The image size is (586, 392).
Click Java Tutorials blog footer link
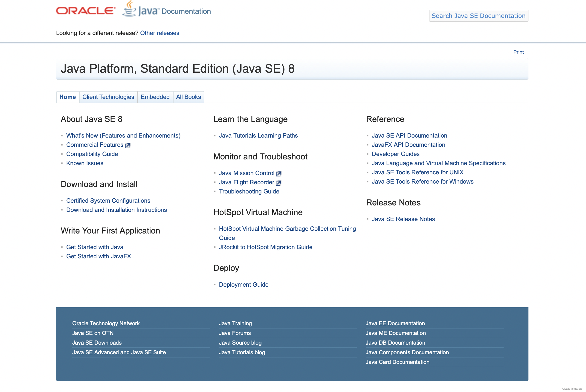(x=242, y=352)
